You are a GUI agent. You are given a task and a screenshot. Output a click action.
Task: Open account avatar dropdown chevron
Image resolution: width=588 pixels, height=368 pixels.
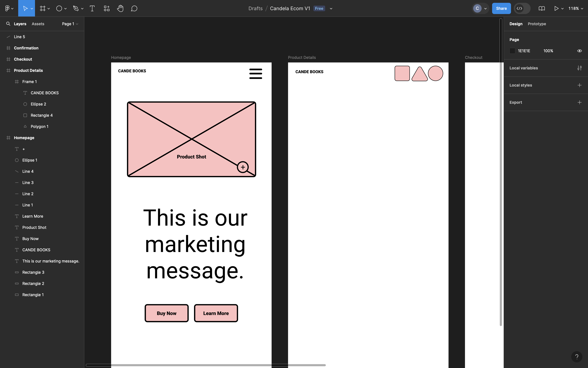click(485, 9)
